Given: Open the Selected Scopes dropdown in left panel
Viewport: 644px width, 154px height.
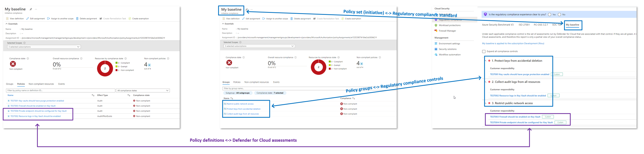Looking at the screenshot, I should click(44, 47).
